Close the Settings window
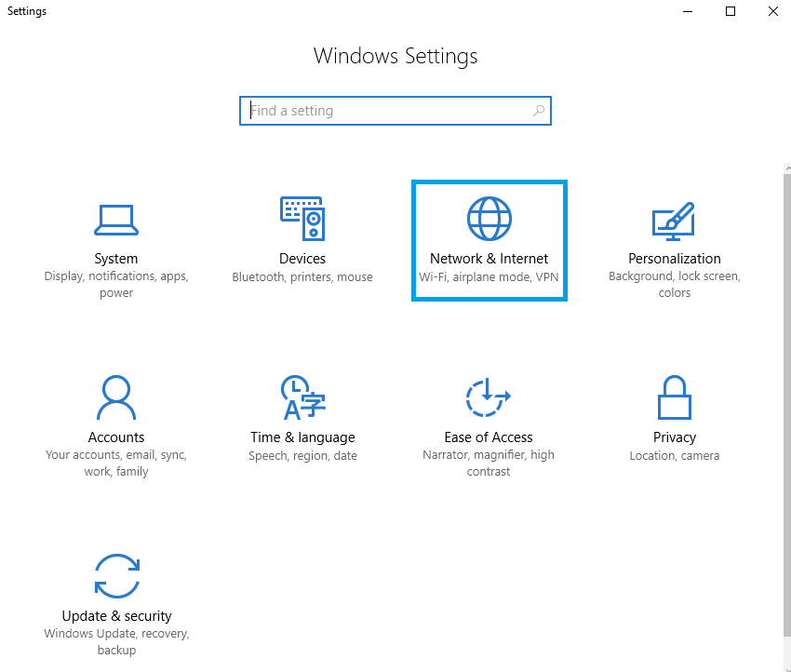Screen dimensions: 791x672 point(772,11)
